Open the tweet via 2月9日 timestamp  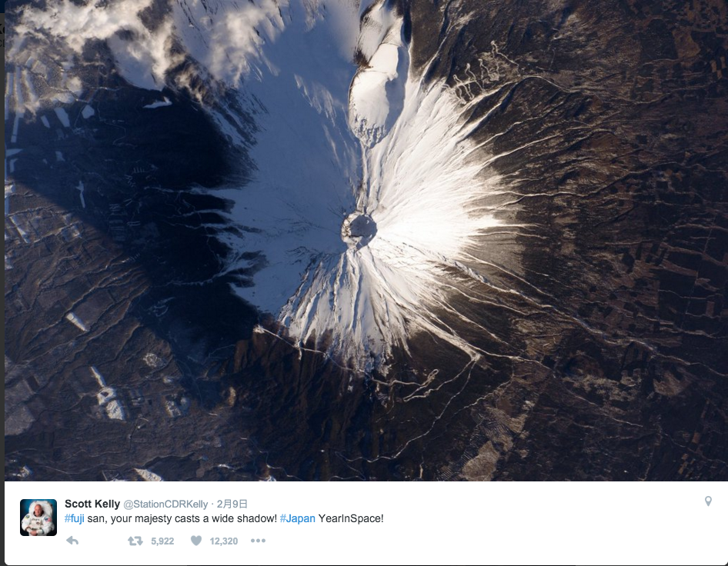[x=232, y=504]
